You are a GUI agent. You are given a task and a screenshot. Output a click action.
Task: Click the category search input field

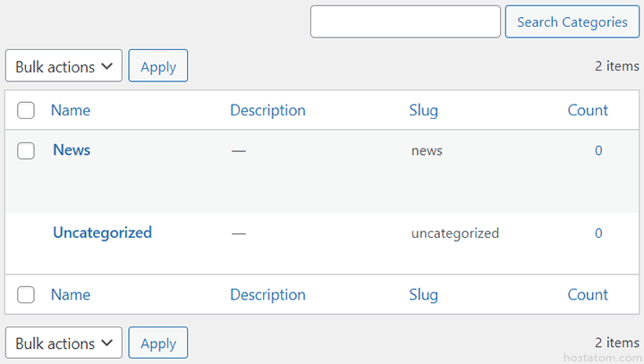[405, 21]
